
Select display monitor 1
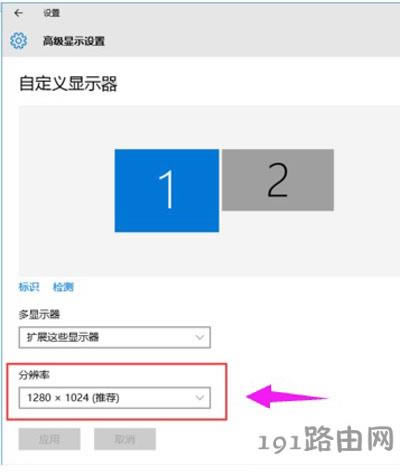167,190
